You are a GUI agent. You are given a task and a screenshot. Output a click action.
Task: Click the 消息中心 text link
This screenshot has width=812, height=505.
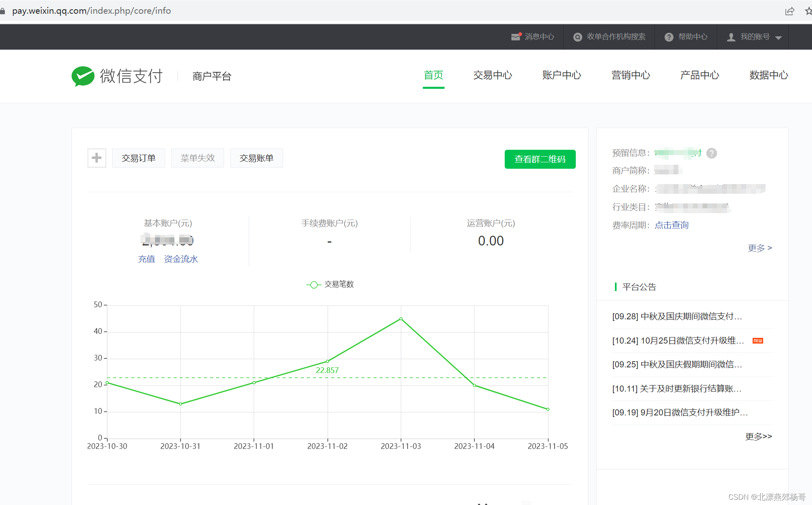[x=539, y=37]
